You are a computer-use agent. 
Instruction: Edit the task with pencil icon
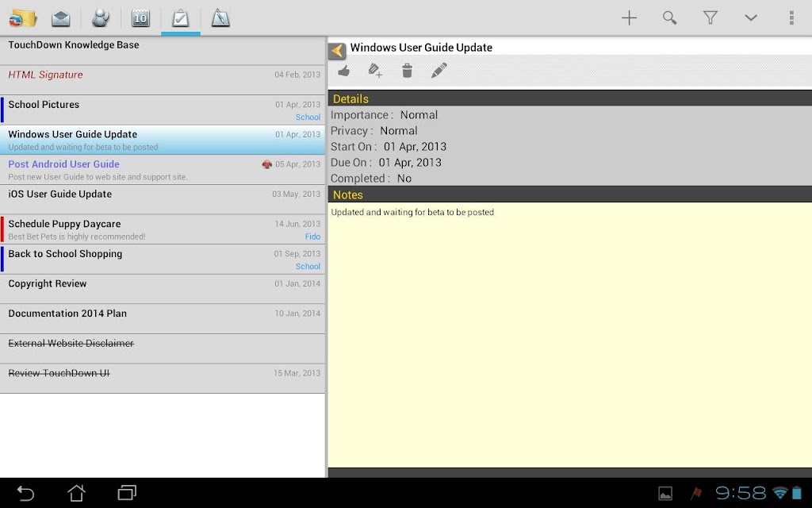(x=439, y=71)
